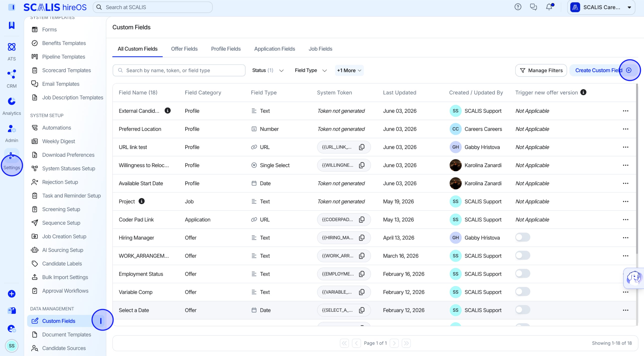
Task: Copy the CODERPAD system token
Action: tap(362, 219)
